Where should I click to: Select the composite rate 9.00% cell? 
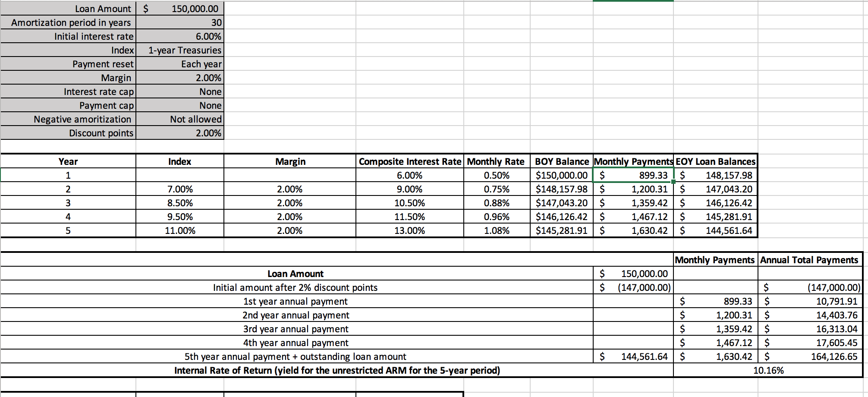point(410,189)
